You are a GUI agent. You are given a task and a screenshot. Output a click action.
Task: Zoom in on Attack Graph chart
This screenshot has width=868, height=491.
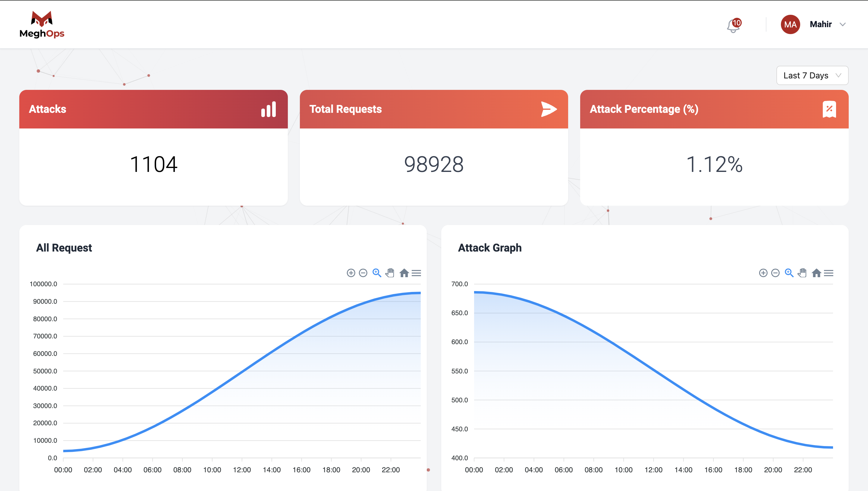763,273
